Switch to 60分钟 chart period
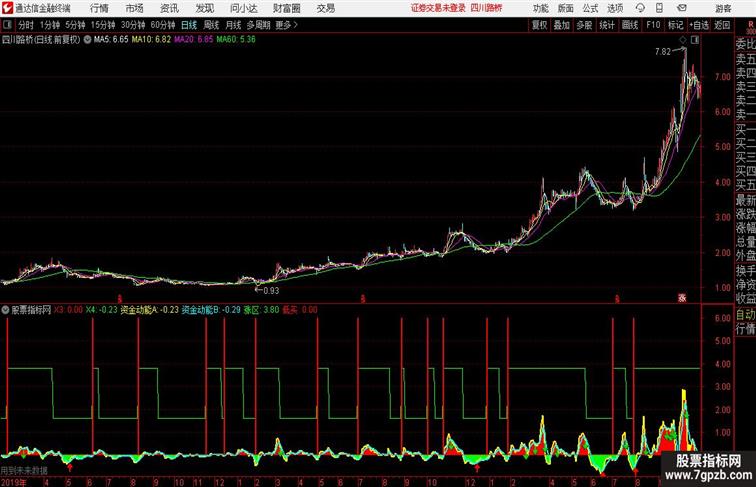756x487 pixels. pos(163,25)
